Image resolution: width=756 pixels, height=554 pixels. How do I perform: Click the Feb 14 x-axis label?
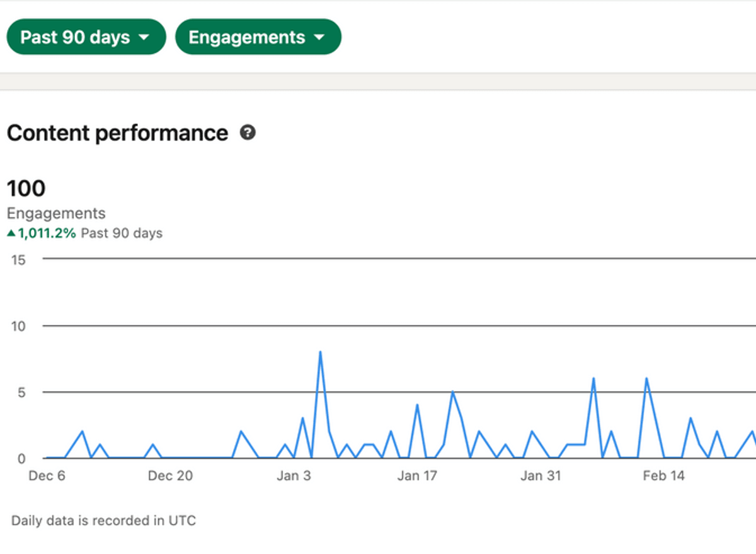pos(663,476)
